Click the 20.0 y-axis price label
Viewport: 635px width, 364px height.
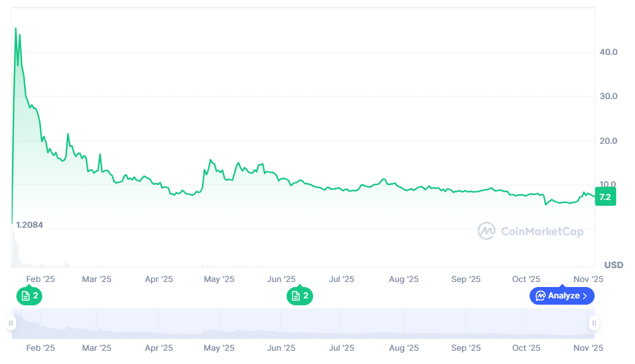608,141
